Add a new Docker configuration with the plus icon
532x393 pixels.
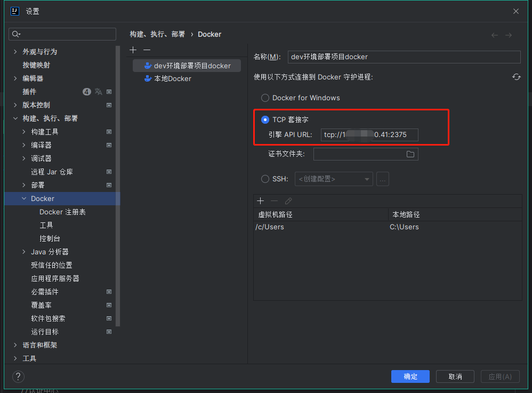click(x=132, y=50)
